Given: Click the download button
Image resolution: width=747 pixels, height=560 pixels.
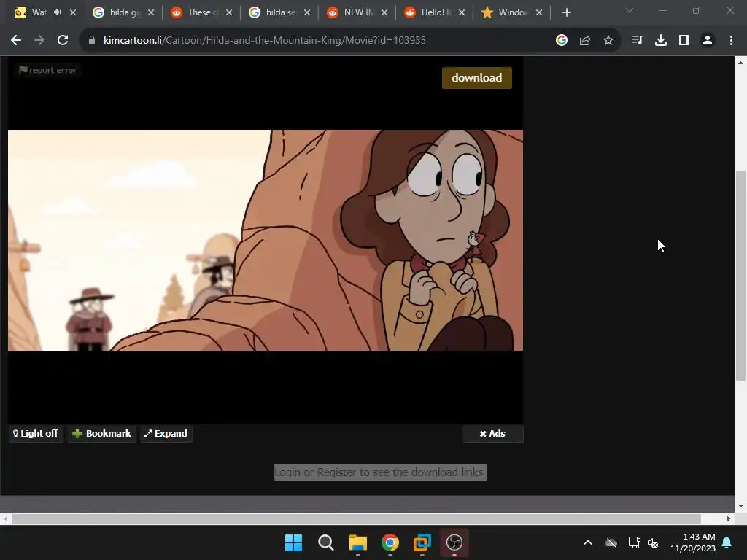Looking at the screenshot, I should click(477, 77).
